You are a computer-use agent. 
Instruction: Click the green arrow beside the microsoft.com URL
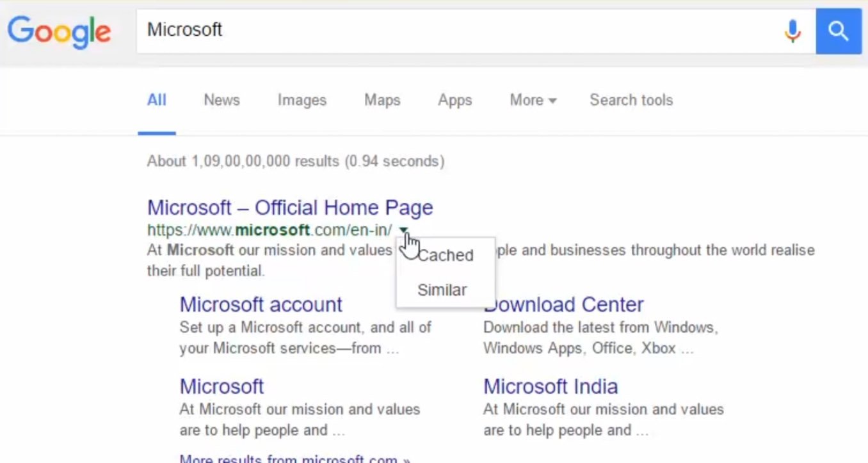(403, 230)
